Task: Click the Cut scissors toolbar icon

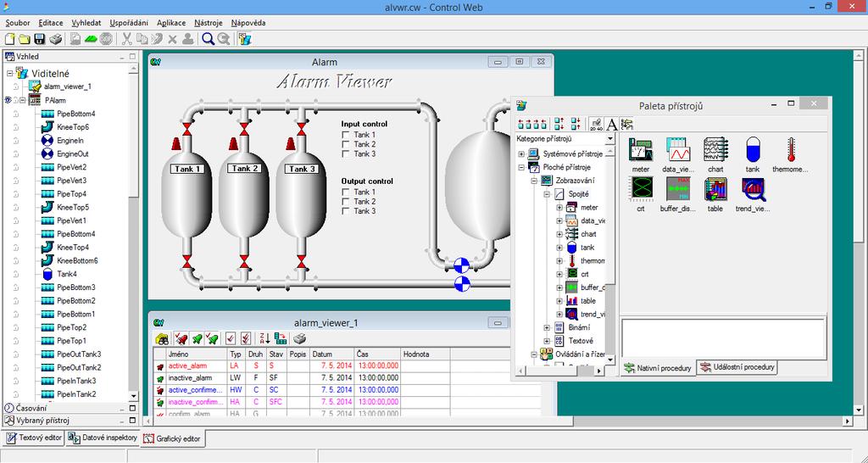Action: pos(127,39)
